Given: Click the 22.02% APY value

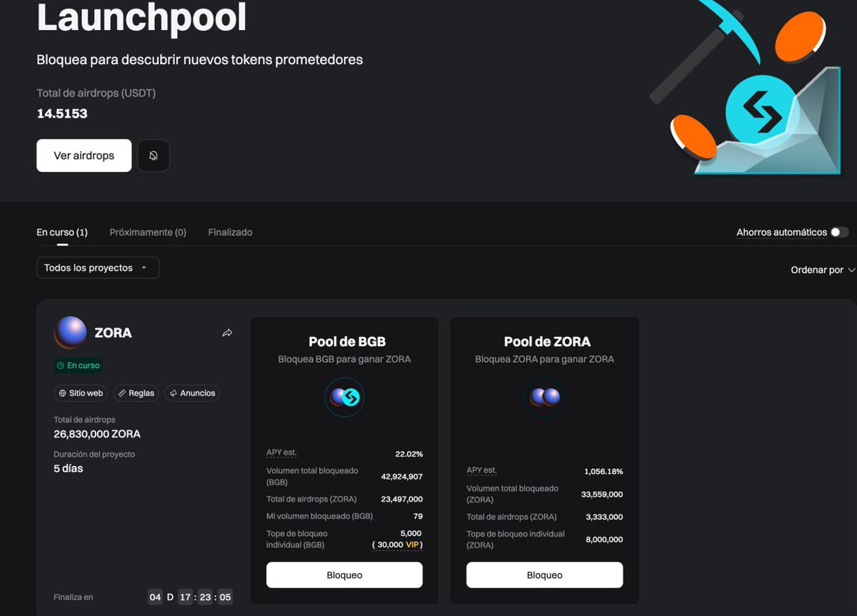Looking at the screenshot, I should [409, 454].
